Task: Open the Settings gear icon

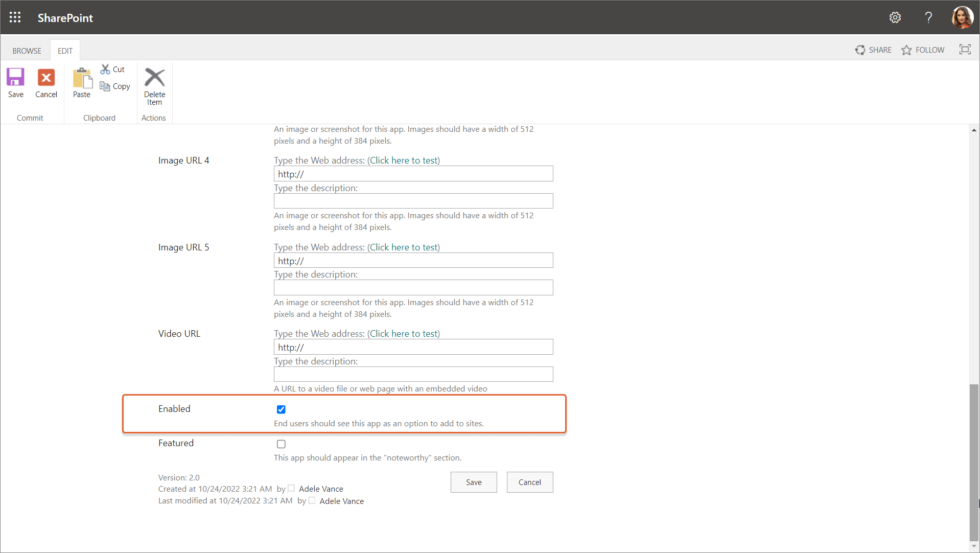Action: [895, 17]
